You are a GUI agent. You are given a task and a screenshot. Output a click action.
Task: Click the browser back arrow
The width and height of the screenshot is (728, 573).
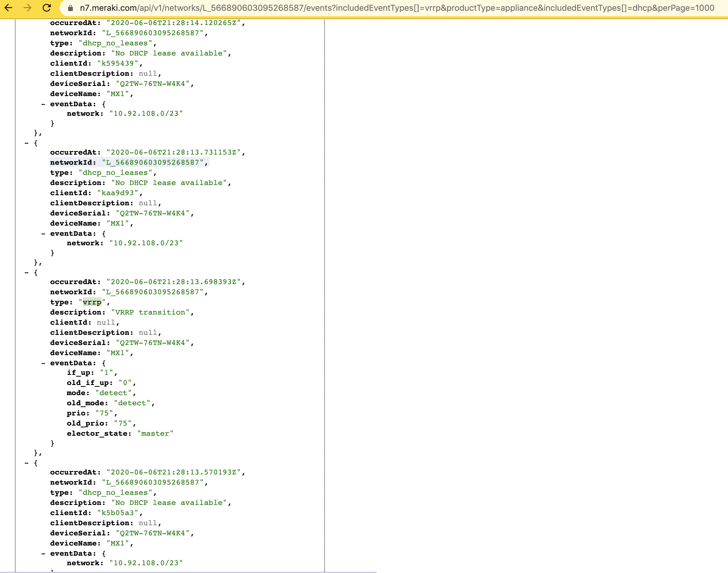click(8, 8)
